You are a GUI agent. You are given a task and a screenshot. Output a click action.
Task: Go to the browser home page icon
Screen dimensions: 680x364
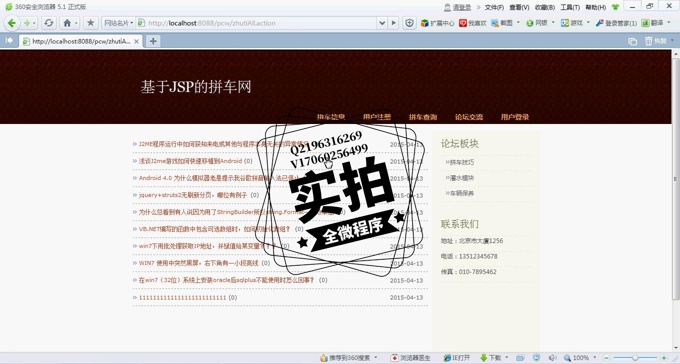67,23
